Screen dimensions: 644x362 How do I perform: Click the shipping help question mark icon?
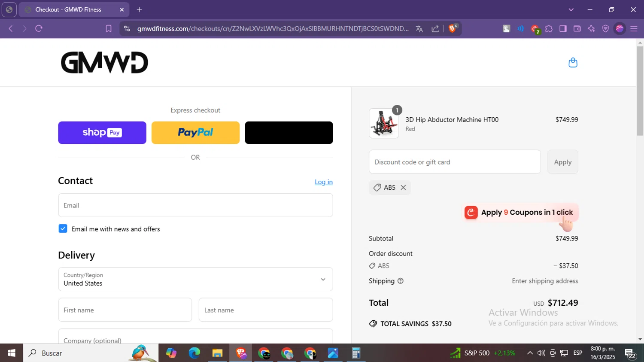(401, 281)
